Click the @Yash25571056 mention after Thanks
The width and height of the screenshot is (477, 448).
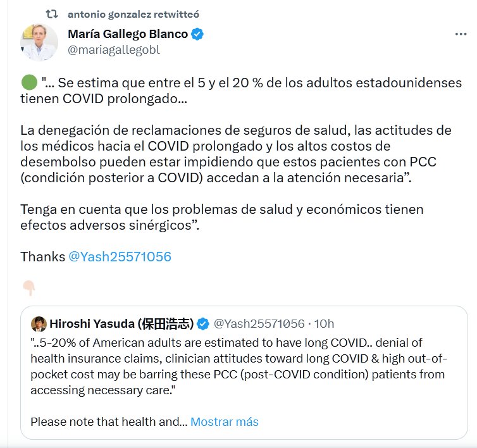tap(120, 257)
